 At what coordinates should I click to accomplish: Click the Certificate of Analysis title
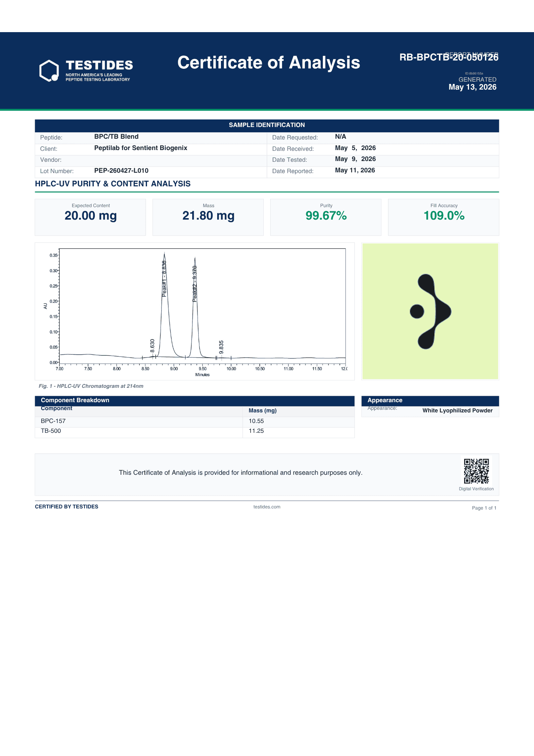click(x=269, y=63)
